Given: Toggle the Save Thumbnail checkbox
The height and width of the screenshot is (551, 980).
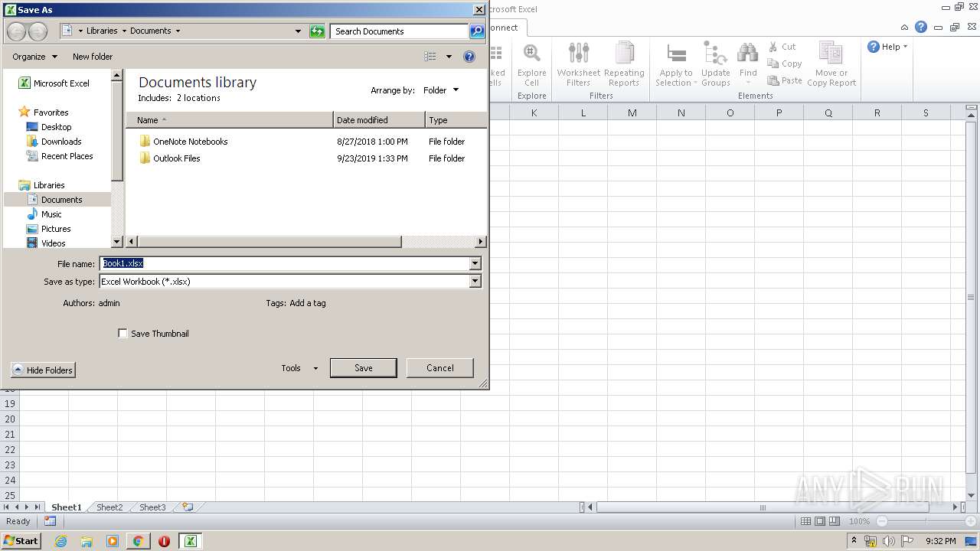Looking at the screenshot, I should (122, 334).
